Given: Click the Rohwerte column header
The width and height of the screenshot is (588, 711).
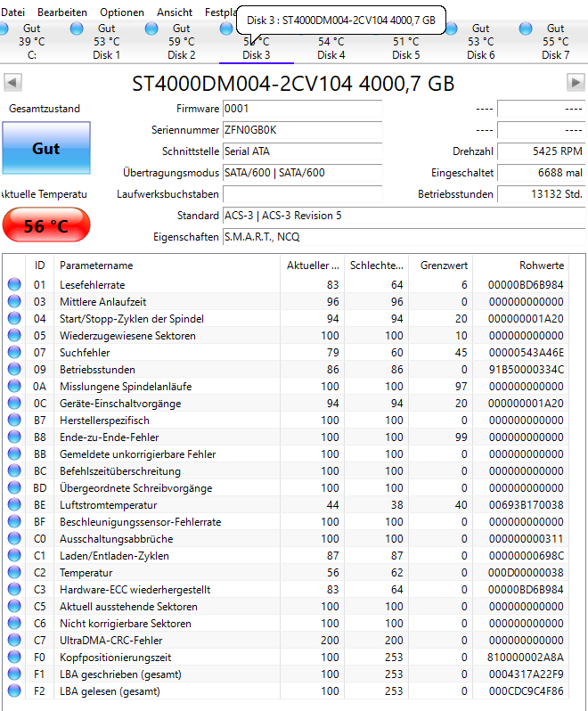Looking at the screenshot, I should pyautogui.click(x=521, y=266).
